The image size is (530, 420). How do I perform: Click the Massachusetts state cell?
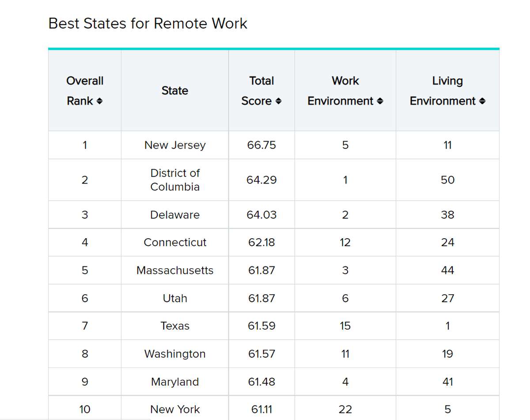pos(175,270)
